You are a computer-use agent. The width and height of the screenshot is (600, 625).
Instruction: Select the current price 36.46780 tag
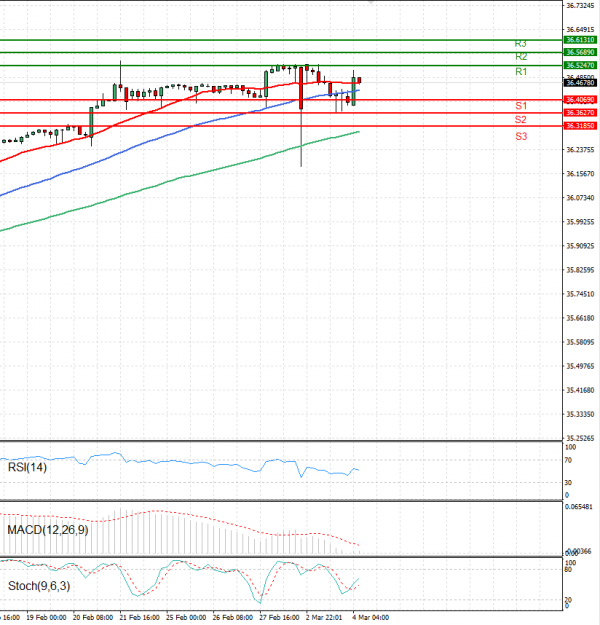click(580, 83)
